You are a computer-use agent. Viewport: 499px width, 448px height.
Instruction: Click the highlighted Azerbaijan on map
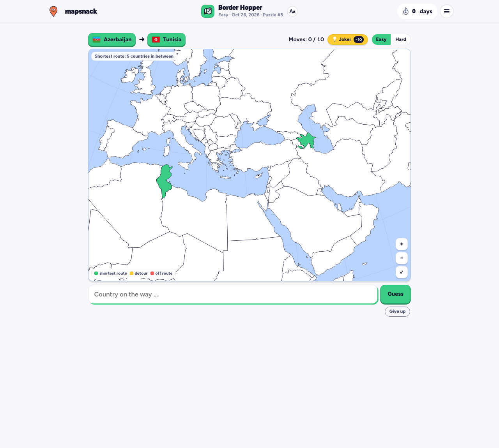coord(307,140)
